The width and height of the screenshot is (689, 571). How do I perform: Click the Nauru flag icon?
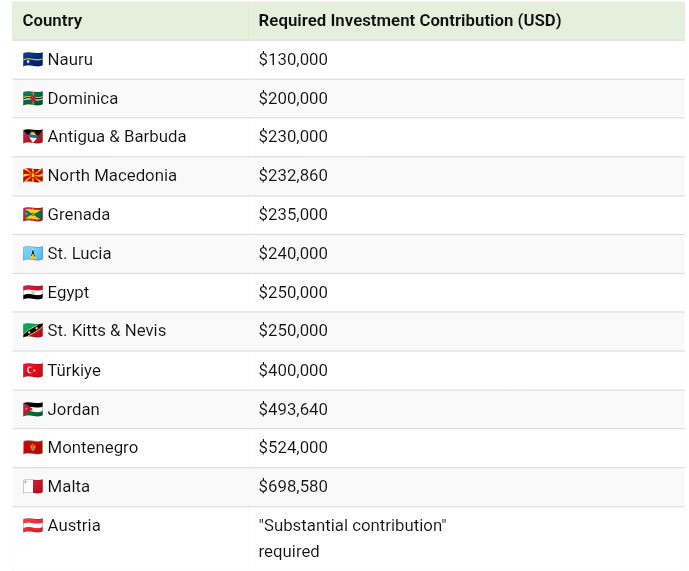[x=32, y=60]
